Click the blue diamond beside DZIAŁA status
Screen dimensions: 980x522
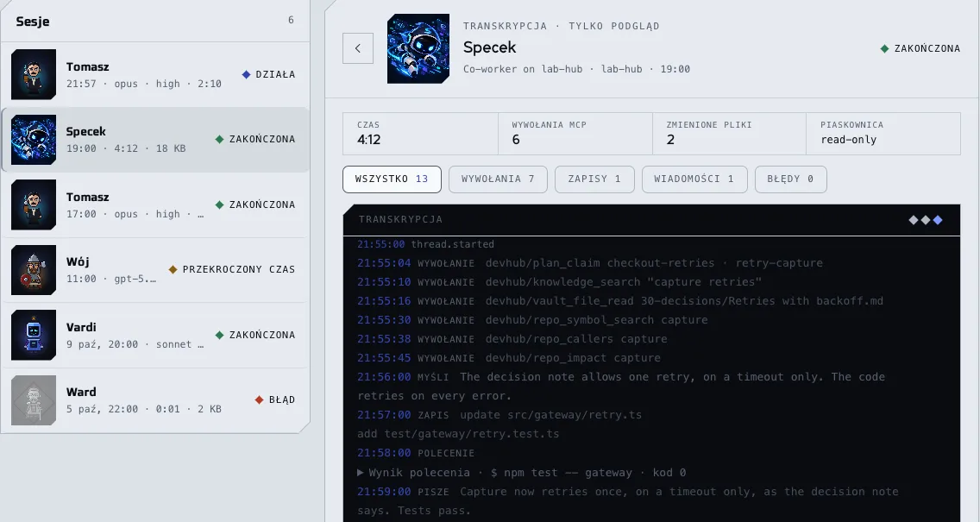click(x=246, y=74)
